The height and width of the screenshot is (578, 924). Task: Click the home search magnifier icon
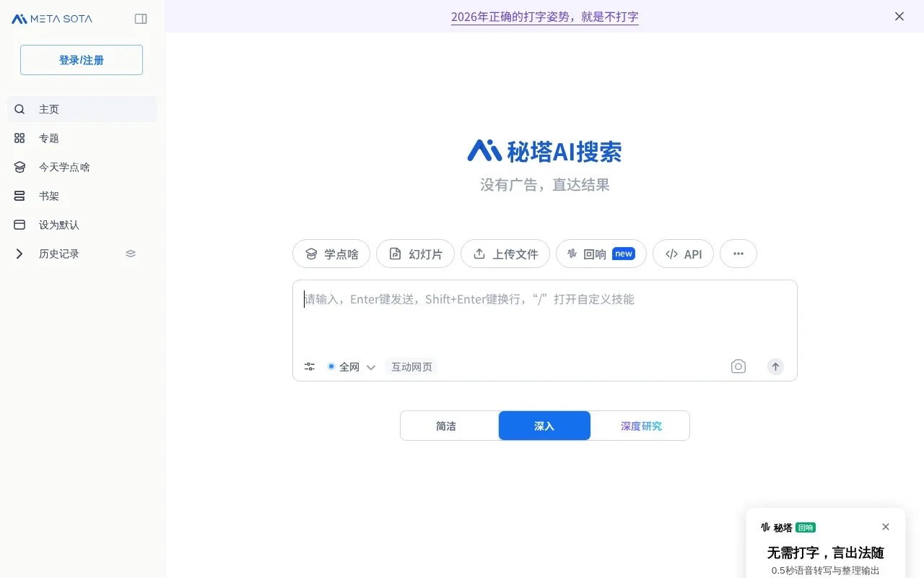tap(19, 109)
